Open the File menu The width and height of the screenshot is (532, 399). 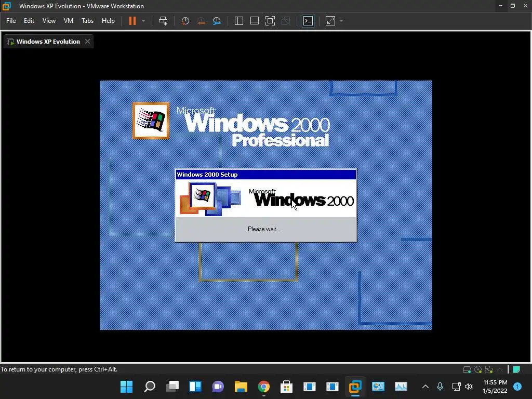[x=11, y=21]
